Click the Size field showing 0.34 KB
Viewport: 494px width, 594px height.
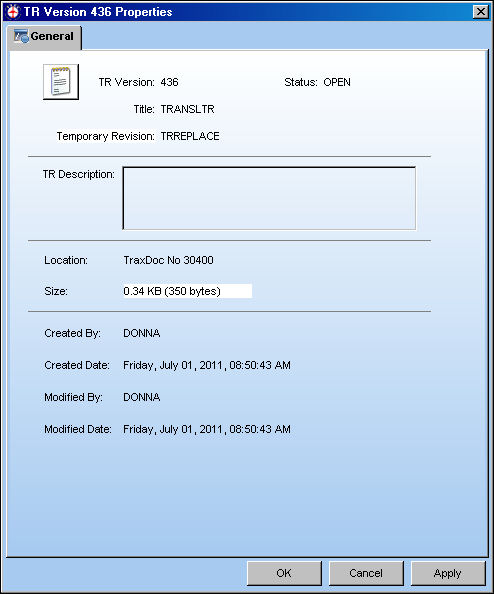click(x=188, y=291)
